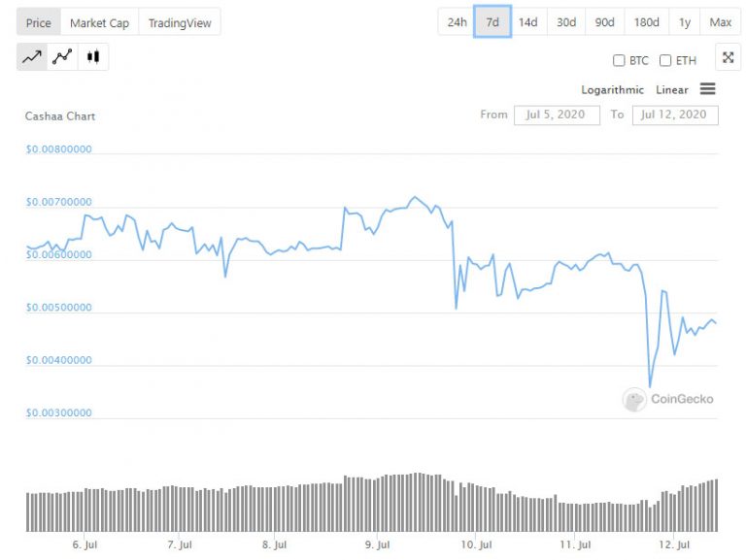Select the 24h time range
This screenshot has width=746, height=560.
457,22
